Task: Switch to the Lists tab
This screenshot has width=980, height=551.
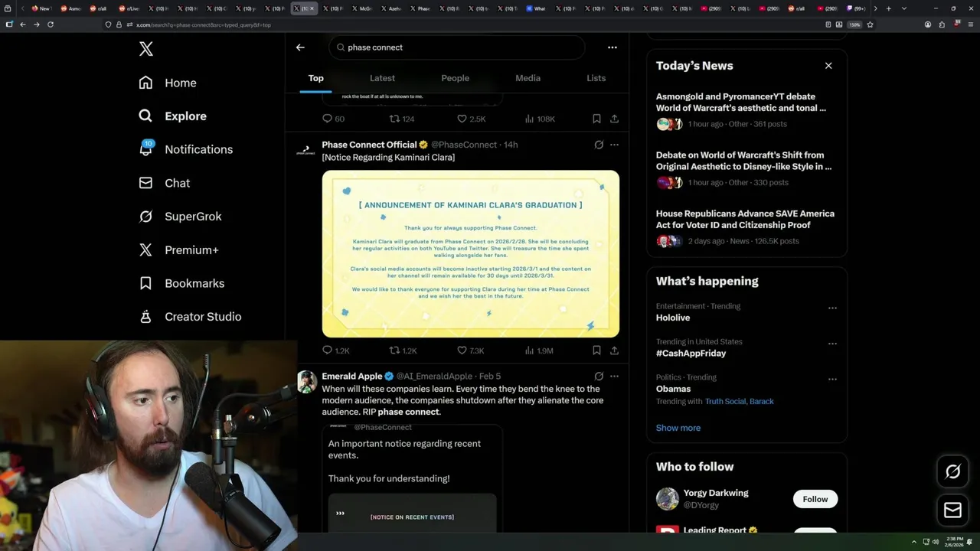Action: [596, 78]
